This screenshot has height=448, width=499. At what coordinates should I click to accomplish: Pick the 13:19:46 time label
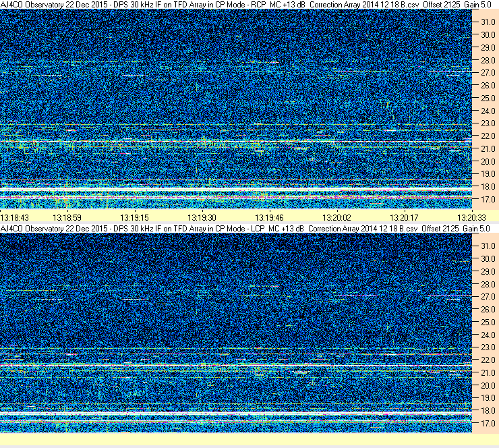tap(269, 218)
